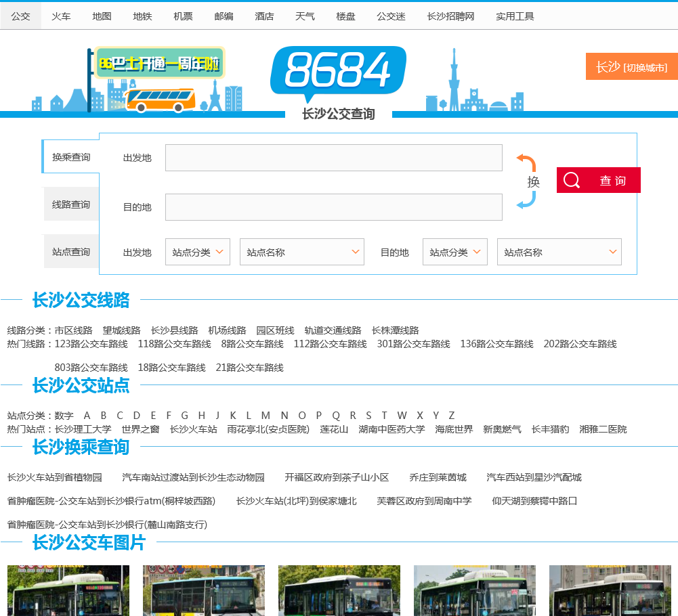Open 地图 in top navigation
This screenshot has height=616, width=678.
(102, 16)
